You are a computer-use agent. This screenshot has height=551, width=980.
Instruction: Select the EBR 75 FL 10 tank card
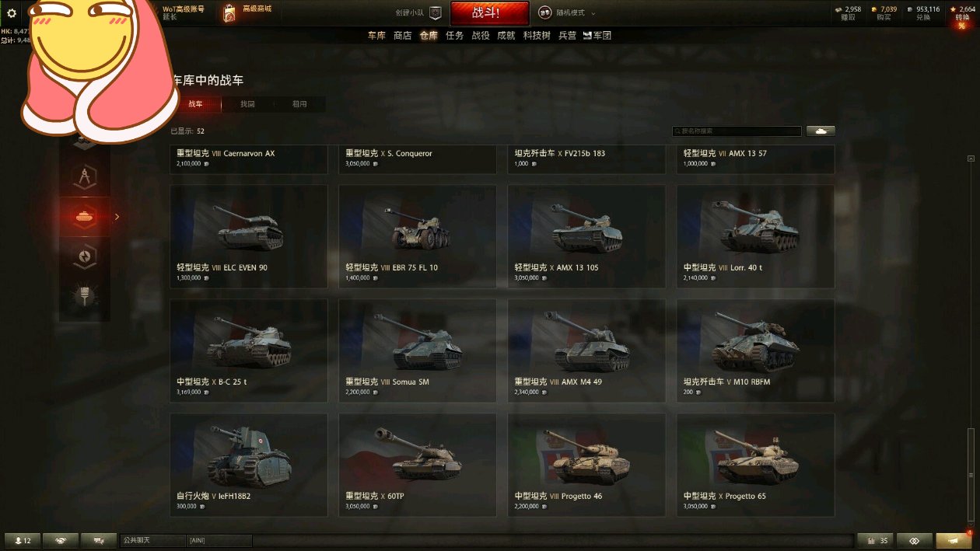(418, 236)
